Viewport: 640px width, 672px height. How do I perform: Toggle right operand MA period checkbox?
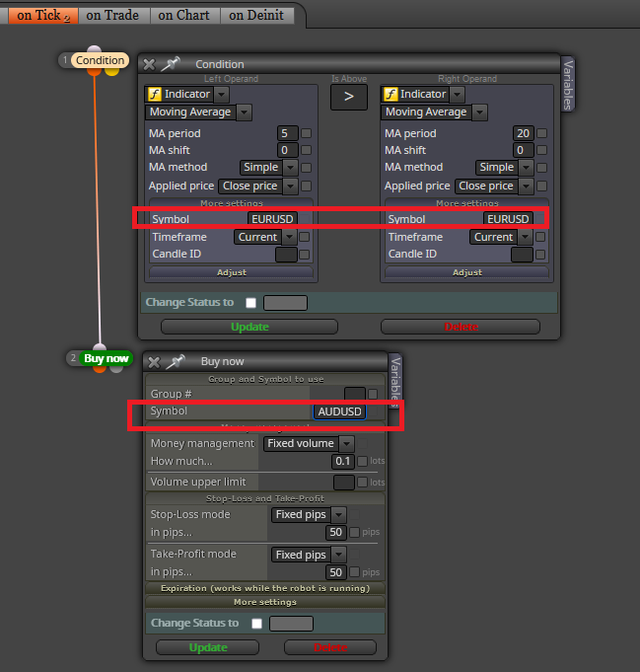(x=541, y=133)
